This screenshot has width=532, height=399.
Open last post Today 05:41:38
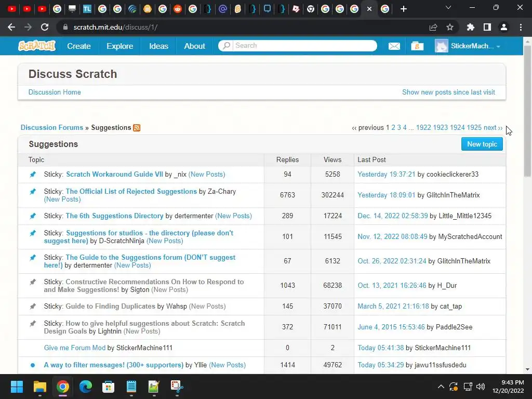point(381,348)
